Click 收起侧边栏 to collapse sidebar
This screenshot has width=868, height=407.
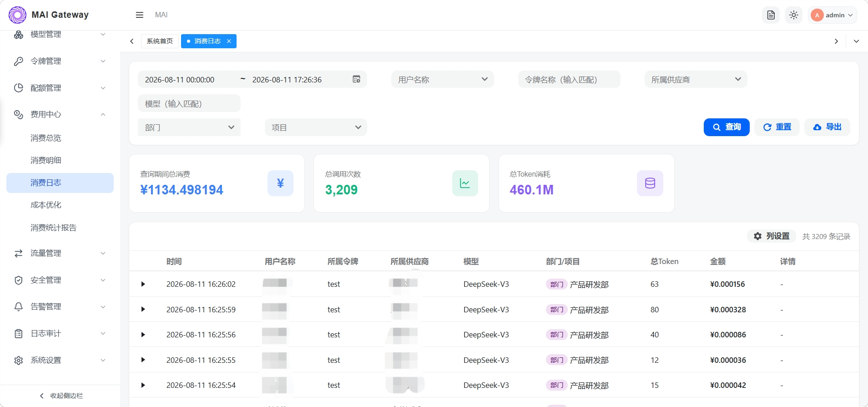[61, 396]
